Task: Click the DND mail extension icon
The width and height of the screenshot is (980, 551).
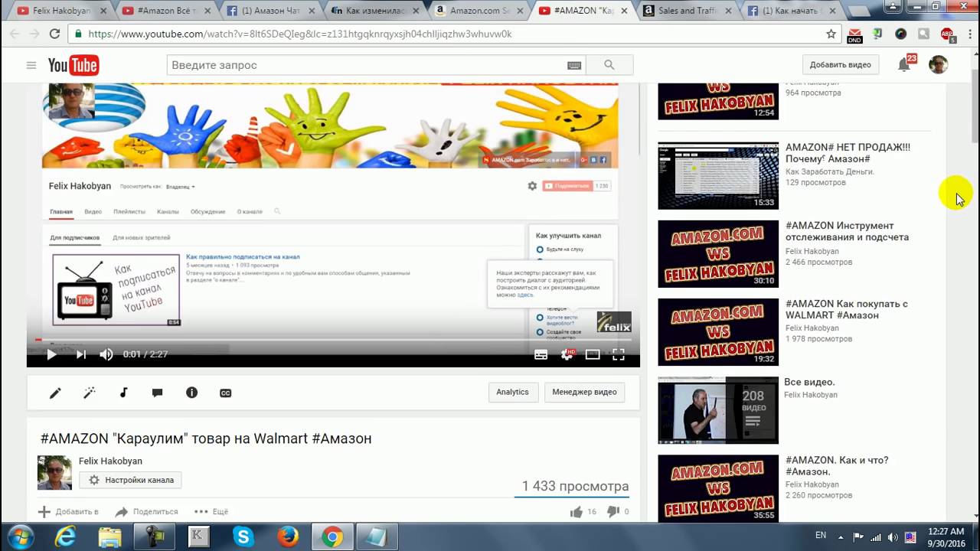Action: (854, 34)
